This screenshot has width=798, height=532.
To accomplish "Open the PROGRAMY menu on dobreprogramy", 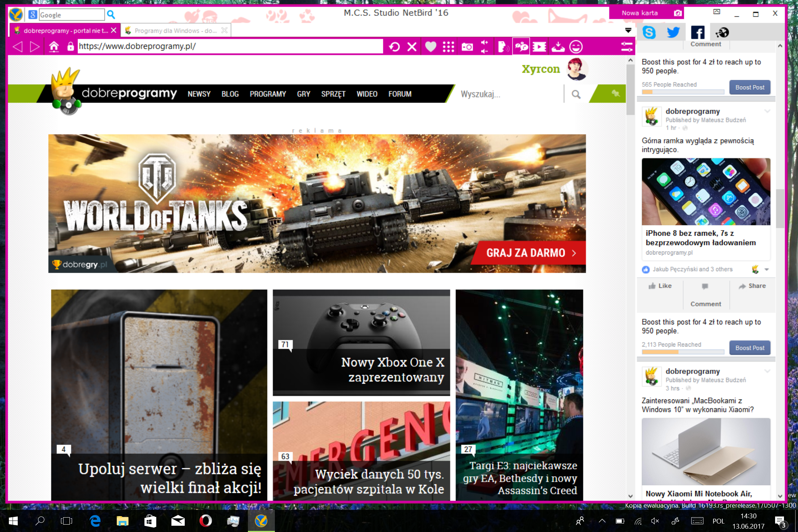I will pyautogui.click(x=267, y=94).
